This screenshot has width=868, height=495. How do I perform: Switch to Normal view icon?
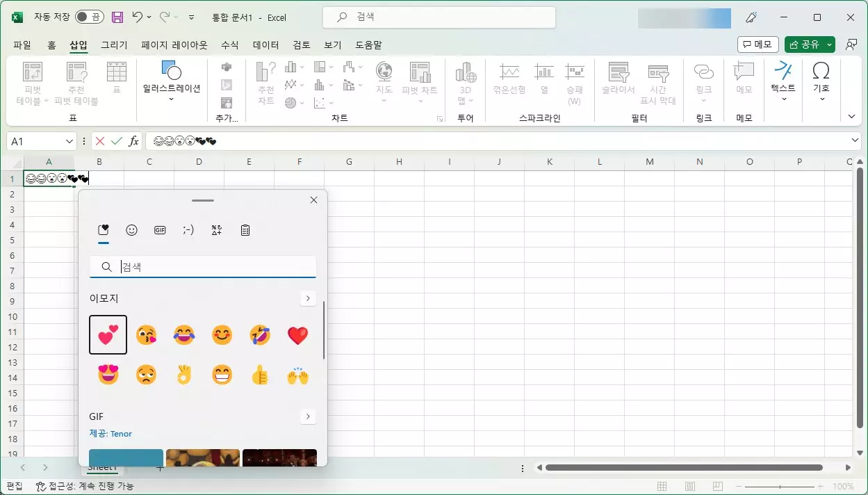pyautogui.click(x=662, y=487)
